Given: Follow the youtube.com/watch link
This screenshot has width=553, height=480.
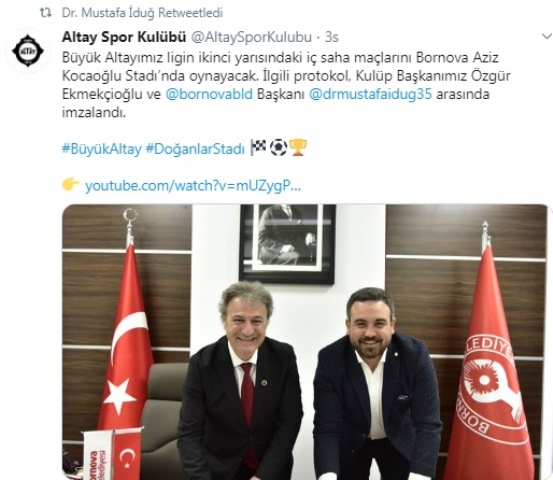Looking at the screenshot, I should click(193, 186).
